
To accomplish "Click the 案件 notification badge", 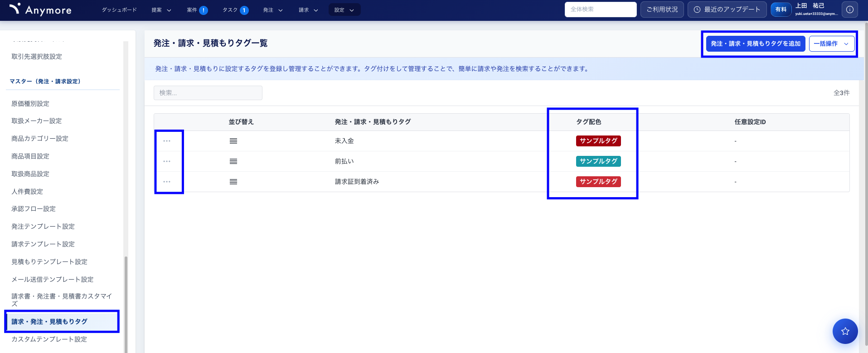I will (204, 10).
